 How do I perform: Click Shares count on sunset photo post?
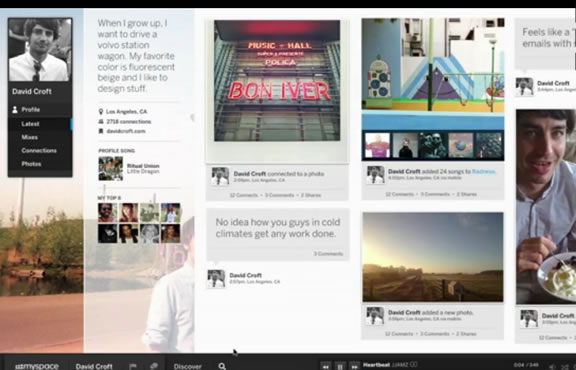pos(467,334)
